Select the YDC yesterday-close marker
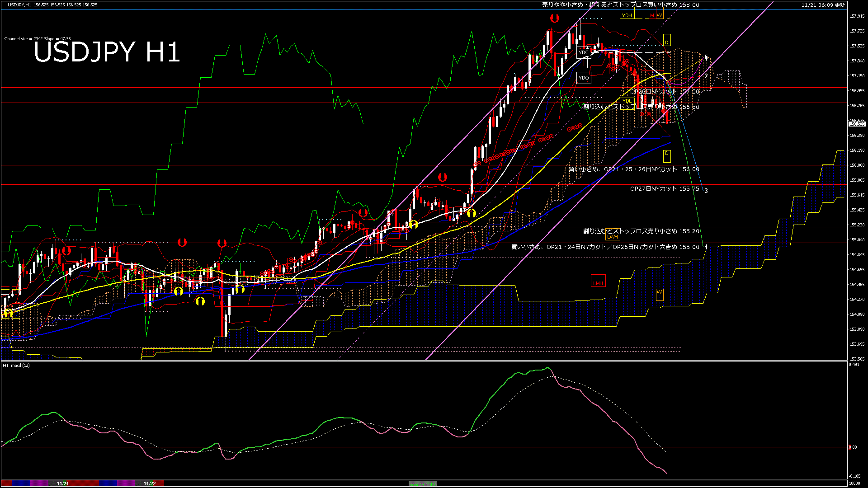 [x=583, y=52]
